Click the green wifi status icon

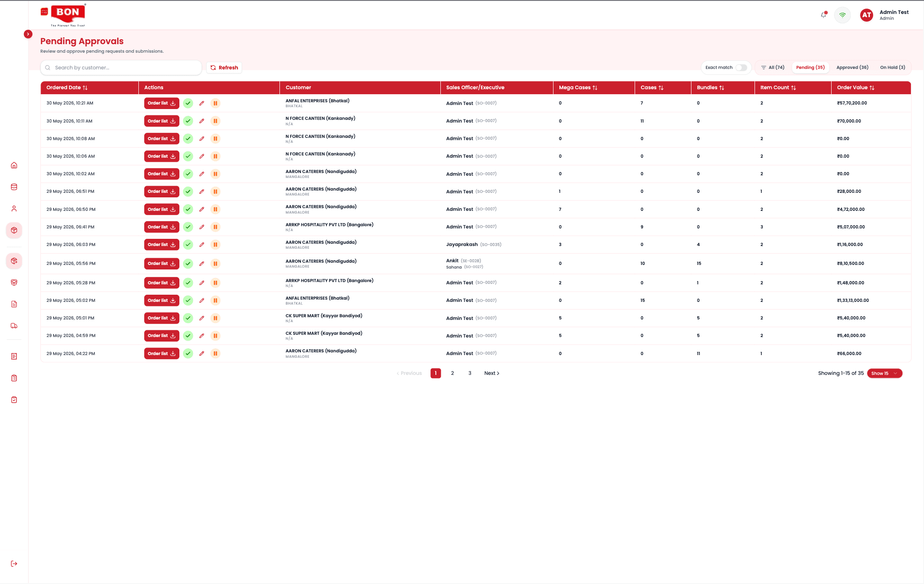point(842,15)
